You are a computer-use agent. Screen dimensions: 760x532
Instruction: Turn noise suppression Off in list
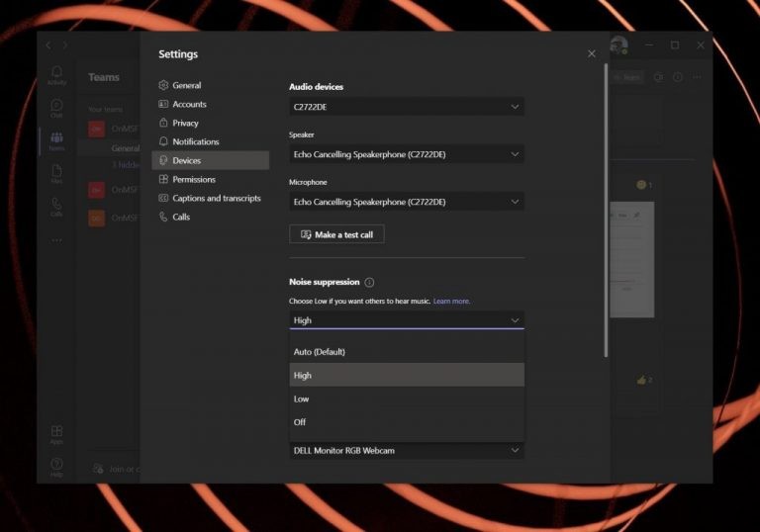click(300, 422)
